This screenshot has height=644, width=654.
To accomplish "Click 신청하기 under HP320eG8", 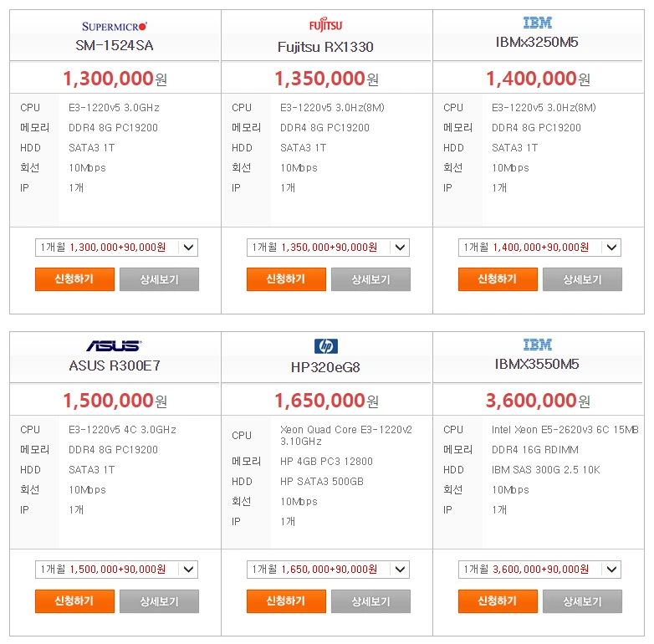I will coord(286,601).
